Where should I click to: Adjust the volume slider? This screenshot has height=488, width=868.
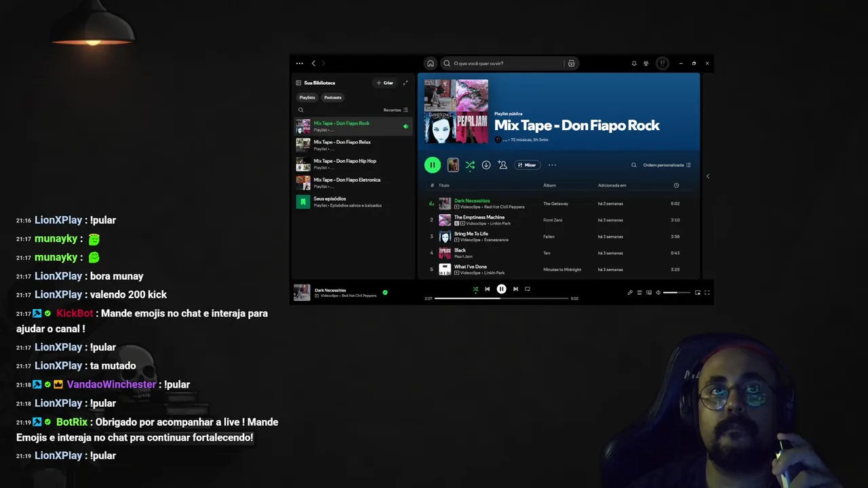click(677, 293)
